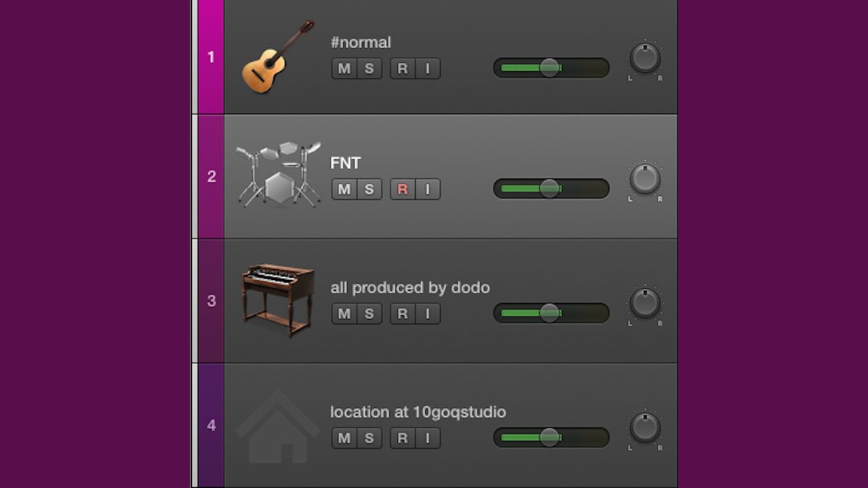
Task: Click the pan knob on the FNT track
Action: point(645,179)
